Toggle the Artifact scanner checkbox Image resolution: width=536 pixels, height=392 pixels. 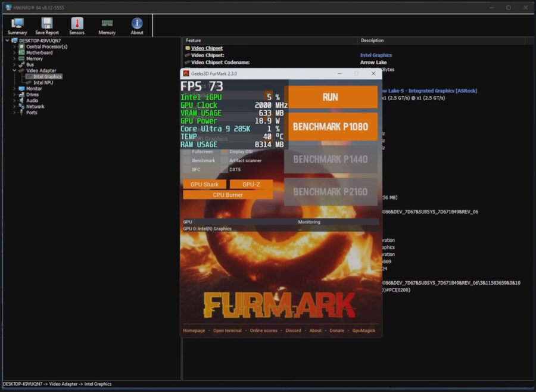(225, 161)
